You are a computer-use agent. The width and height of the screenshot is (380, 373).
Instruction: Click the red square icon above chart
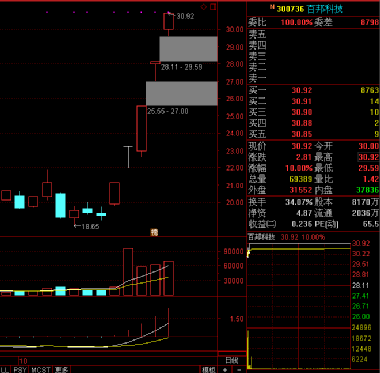(x=213, y=7)
